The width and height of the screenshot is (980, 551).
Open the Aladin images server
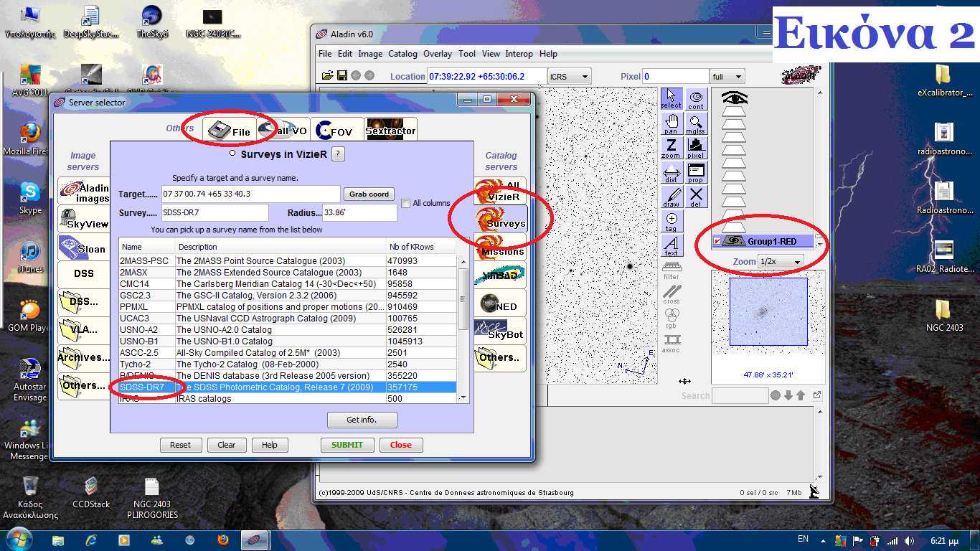click(85, 192)
